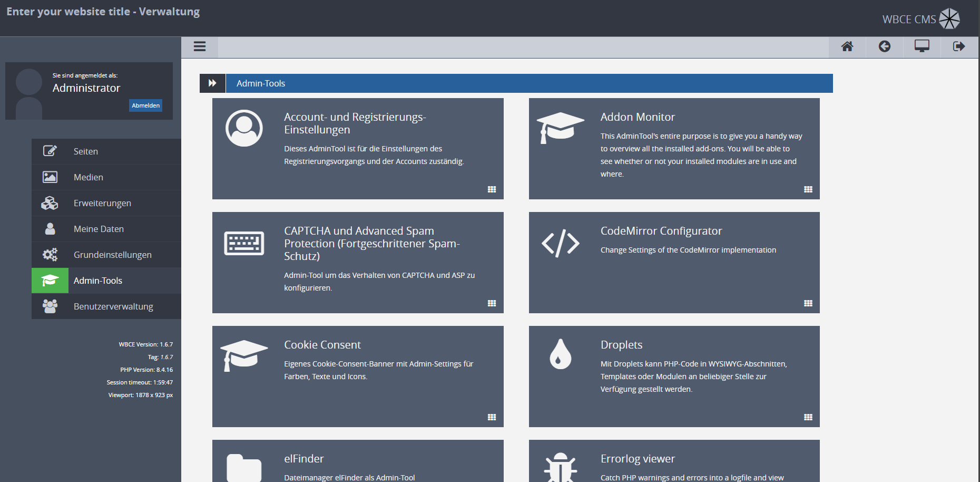Click grid icon on Account settings card
This screenshot has width=980, height=482.
[492, 189]
